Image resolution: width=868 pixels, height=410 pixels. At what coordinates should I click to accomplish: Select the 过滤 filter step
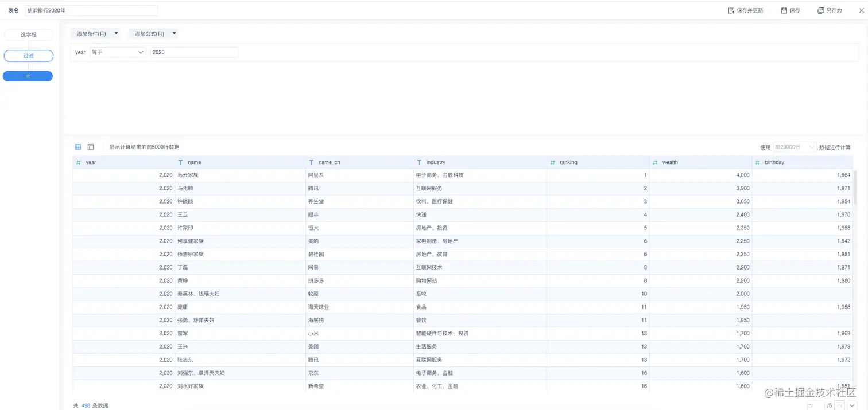pos(28,56)
